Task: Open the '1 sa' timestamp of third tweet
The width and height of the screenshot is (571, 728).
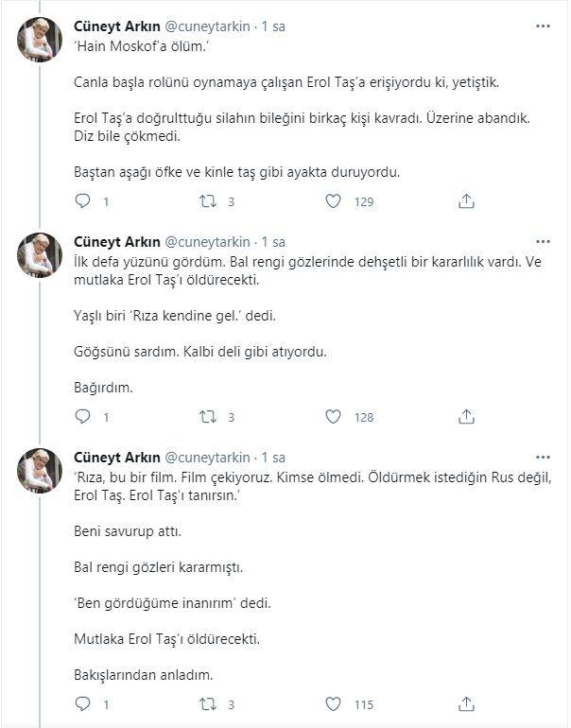Action: 274,458
